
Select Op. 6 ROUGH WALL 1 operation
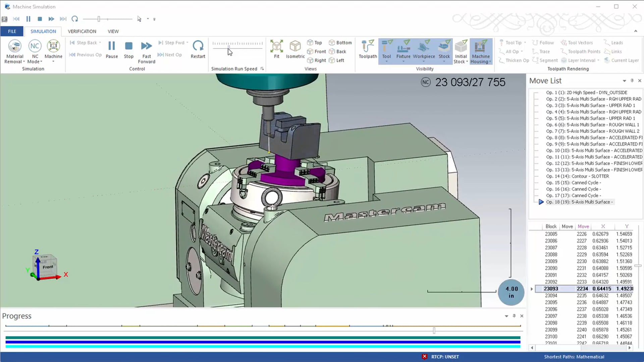tap(592, 125)
